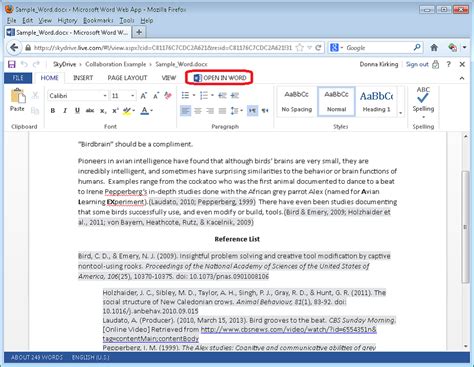Apply the font color A button
This screenshot has width=474, height=367.
pos(144,111)
